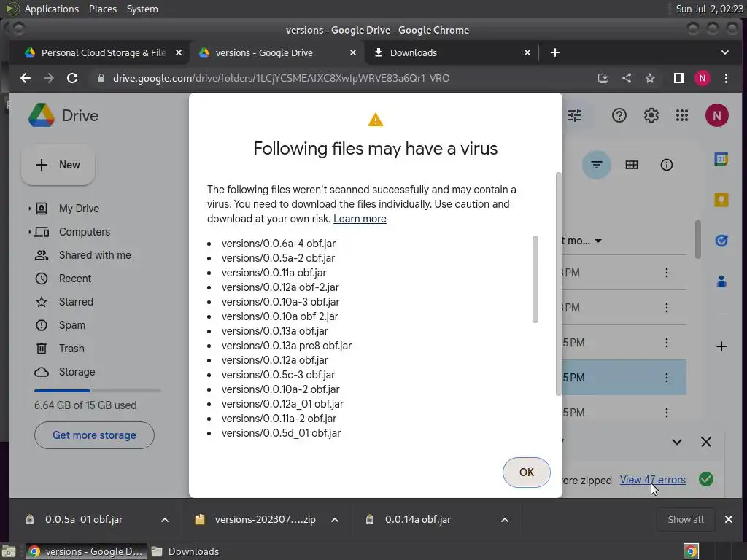The height and width of the screenshot is (560, 747).
Task: Open options for versions zip download
Action: 334,519
